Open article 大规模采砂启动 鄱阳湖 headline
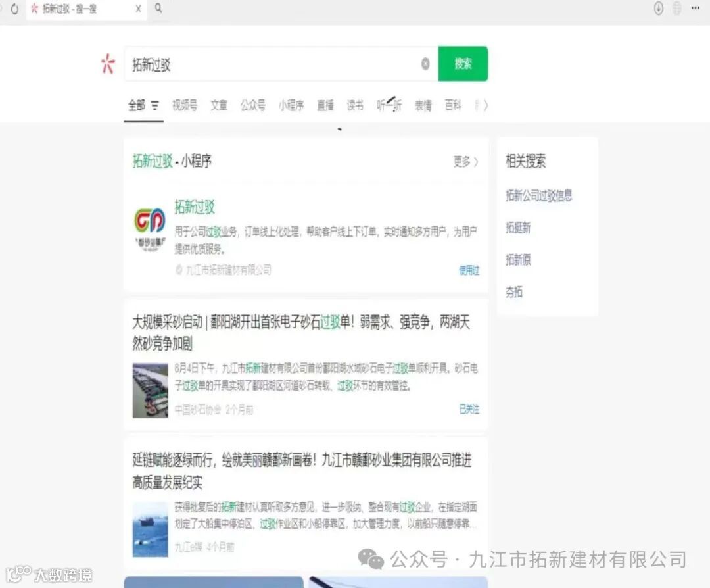This screenshot has width=710, height=588. pos(301,333)
